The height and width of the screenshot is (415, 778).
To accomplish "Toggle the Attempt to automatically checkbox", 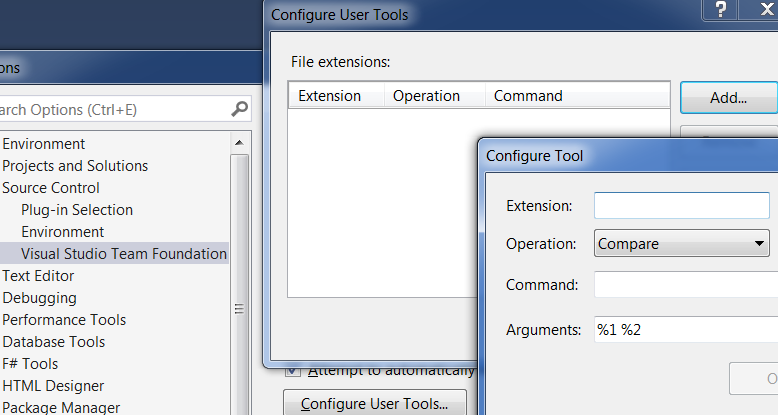I will point(292,370).
